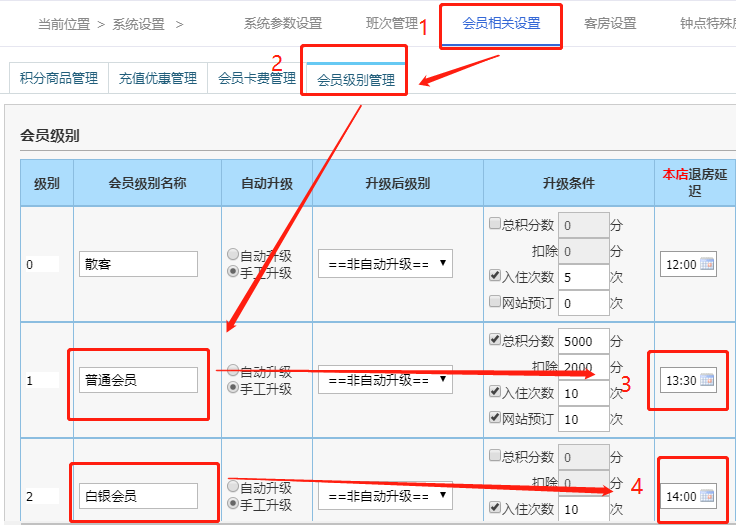This screenshot has width=736, height=525.
Task: Open 升级后级别 dropdown for 散客
Action: click(385, 263)
